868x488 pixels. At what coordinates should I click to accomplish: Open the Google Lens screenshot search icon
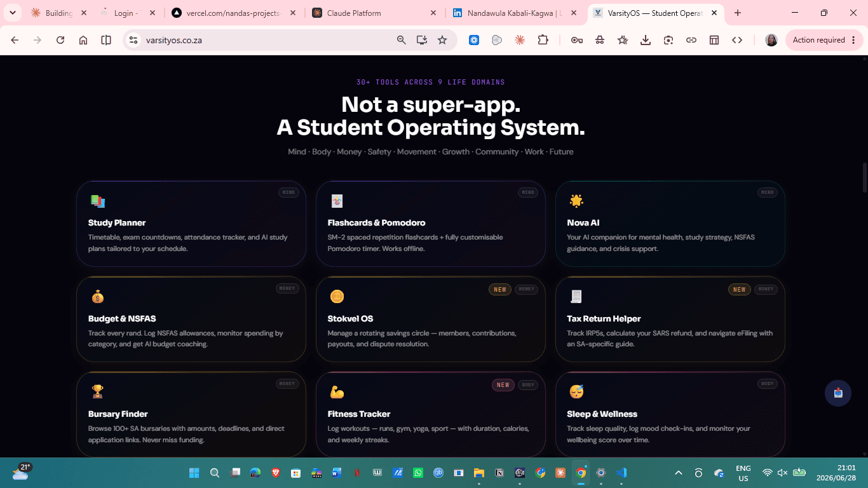668,40
